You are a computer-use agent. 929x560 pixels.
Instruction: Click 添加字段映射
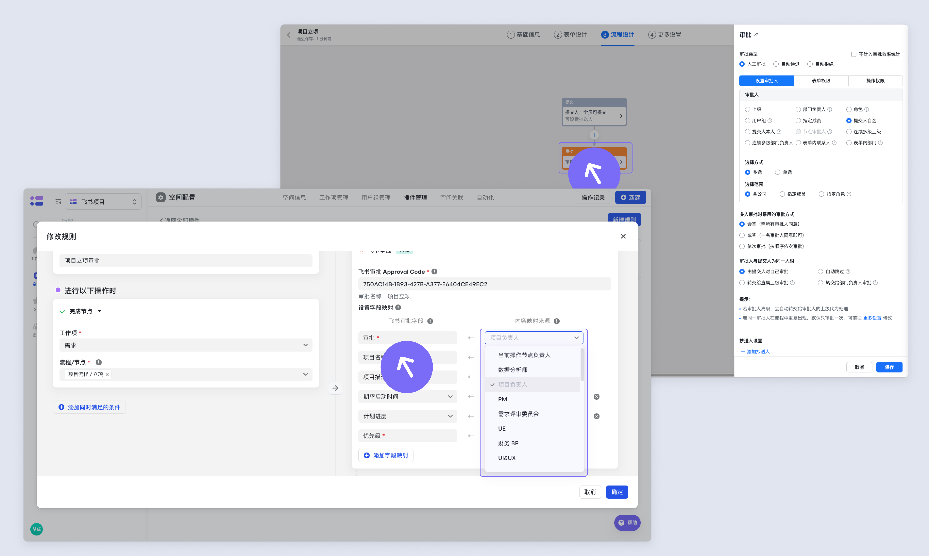(x=386, y=455)
